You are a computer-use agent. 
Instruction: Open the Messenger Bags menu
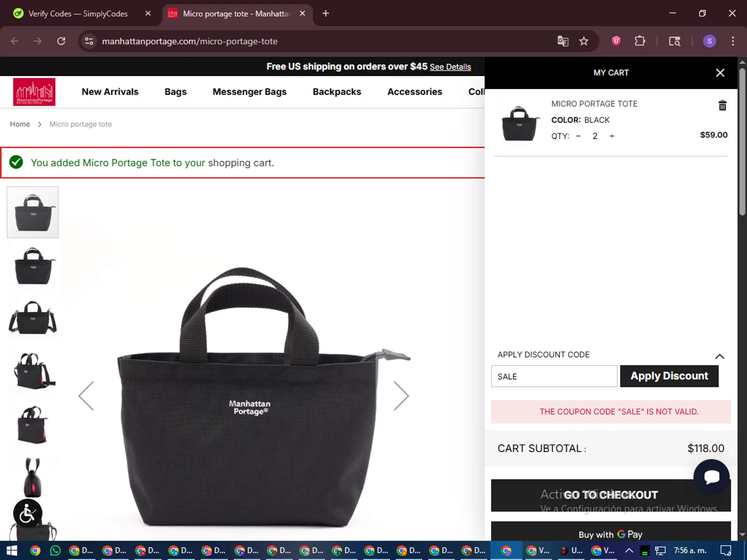(x=249, y=92)
